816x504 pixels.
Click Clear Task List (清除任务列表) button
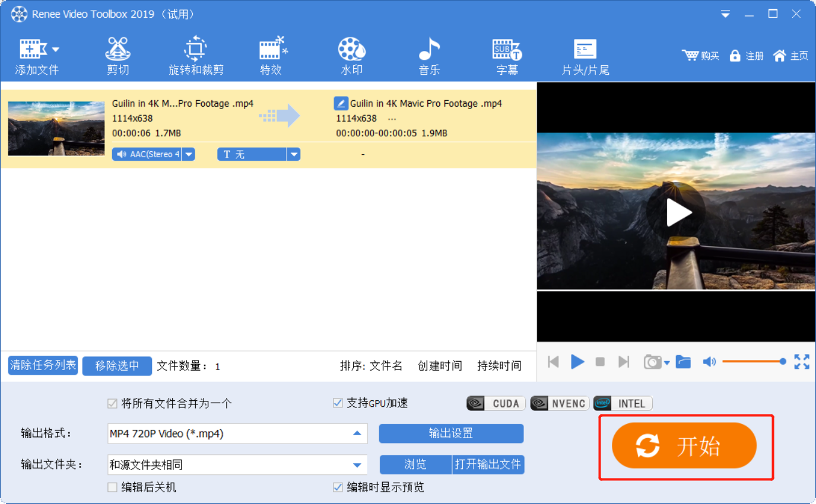[x=43, y=365]
